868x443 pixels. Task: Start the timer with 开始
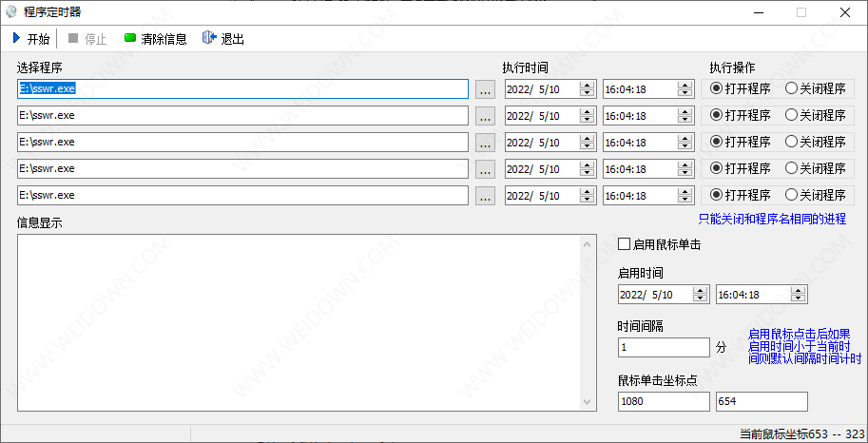click(31, 39)
